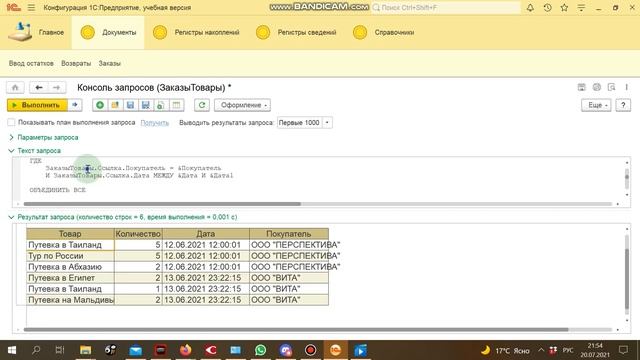The width and height of the screenshot is (640, 360).
Task: Add a new query with green plus
Action: (x=100, y=105)
